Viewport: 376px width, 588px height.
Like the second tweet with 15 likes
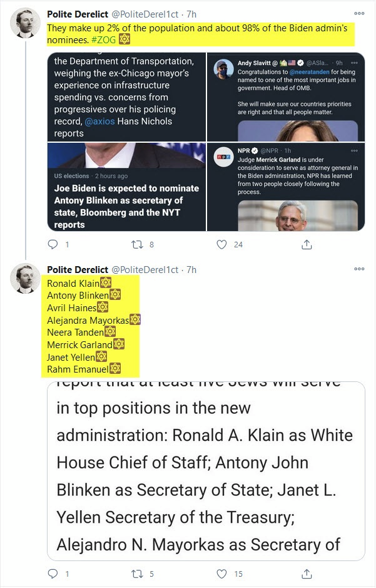[221, 574]
